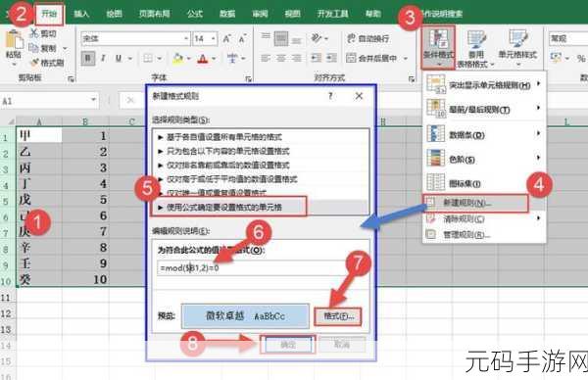Choose Manage Rules (管理规则)
Viewport: 588px width, 380px height.
(484, 235)
